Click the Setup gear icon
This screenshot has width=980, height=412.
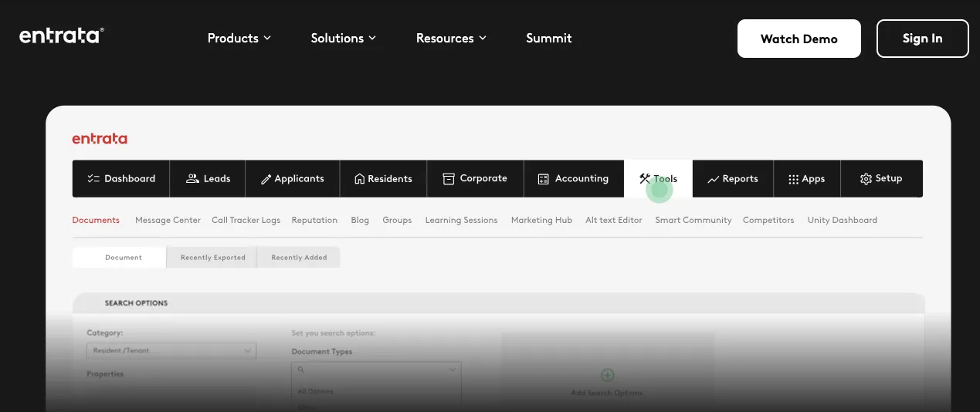pyautogui.click(x=866, y=179)
